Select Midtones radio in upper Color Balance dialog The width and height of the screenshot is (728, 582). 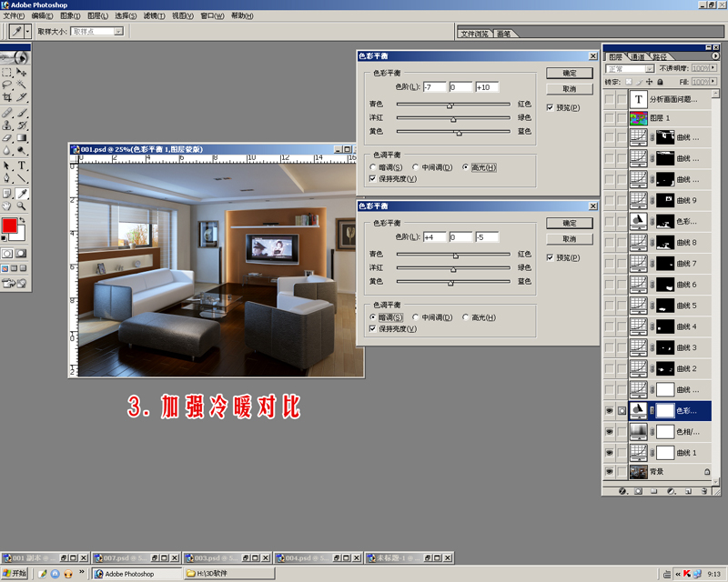(416, 167)
